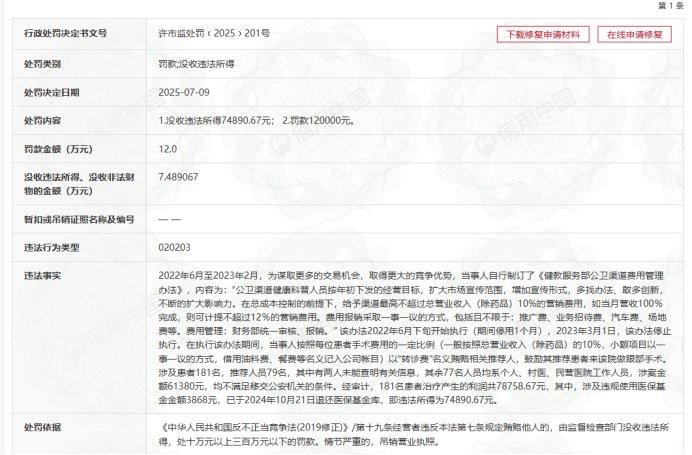The height and width of the screenshot is (455, 692).
Task: Click the 罚款金额（万元） label
Action: pyautogui.click(x=58, y=149)
